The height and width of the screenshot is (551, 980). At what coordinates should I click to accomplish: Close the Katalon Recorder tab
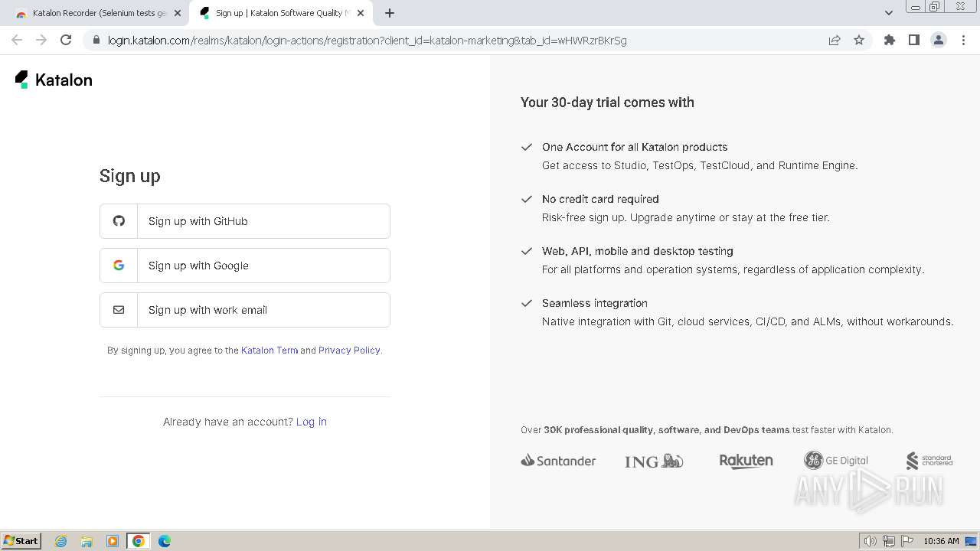point(178,13)
